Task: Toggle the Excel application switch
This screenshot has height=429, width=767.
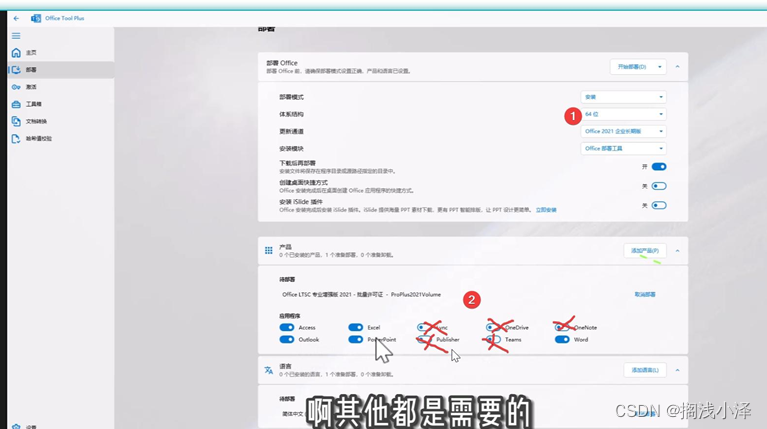Action: pos(356,327)
